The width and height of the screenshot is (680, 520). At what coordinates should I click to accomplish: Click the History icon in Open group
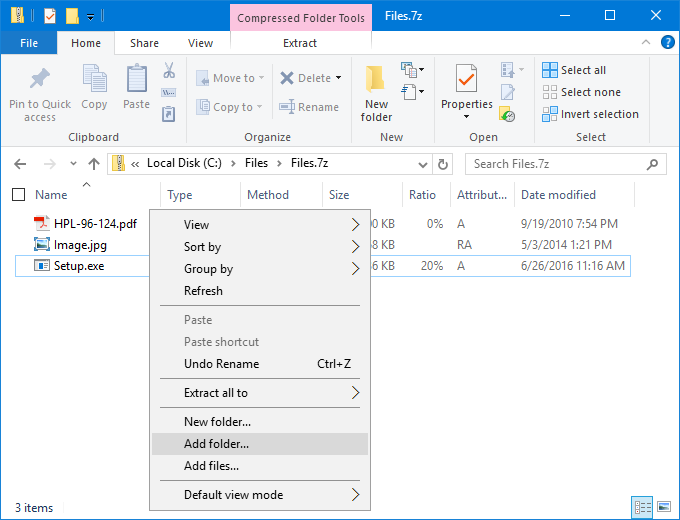(x=507, y=114)
